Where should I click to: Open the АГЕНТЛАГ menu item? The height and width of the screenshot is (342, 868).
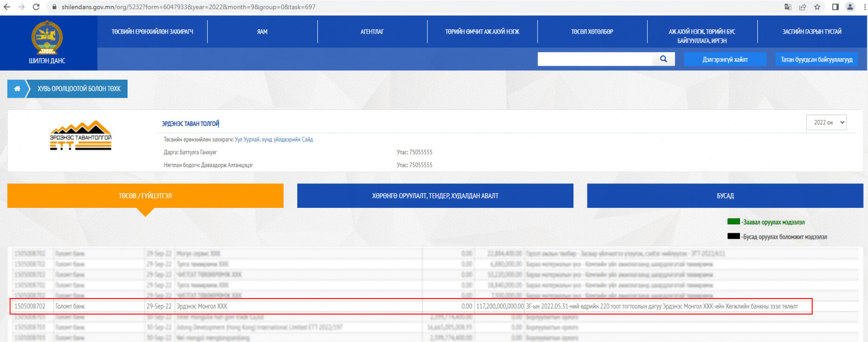pos(372,32)
